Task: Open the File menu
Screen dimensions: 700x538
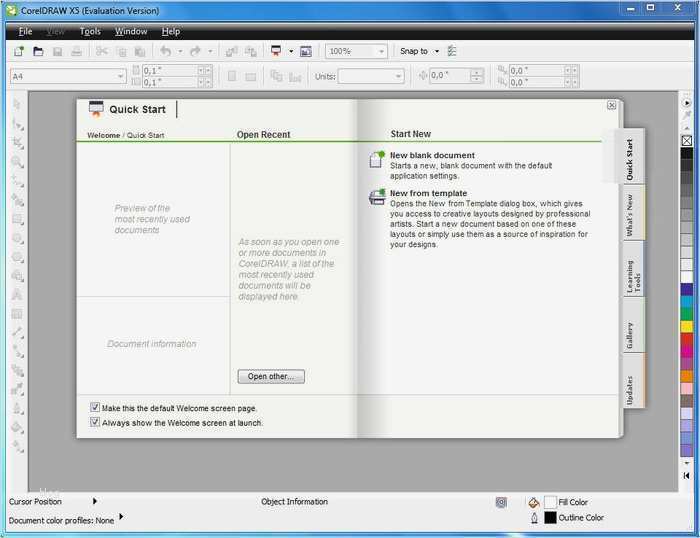Action: [x=25, y=31]
